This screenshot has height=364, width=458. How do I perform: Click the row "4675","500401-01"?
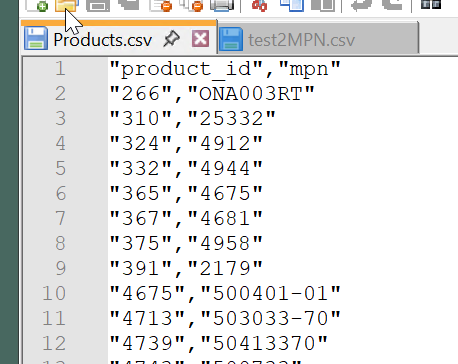click(x=225, y=293)
